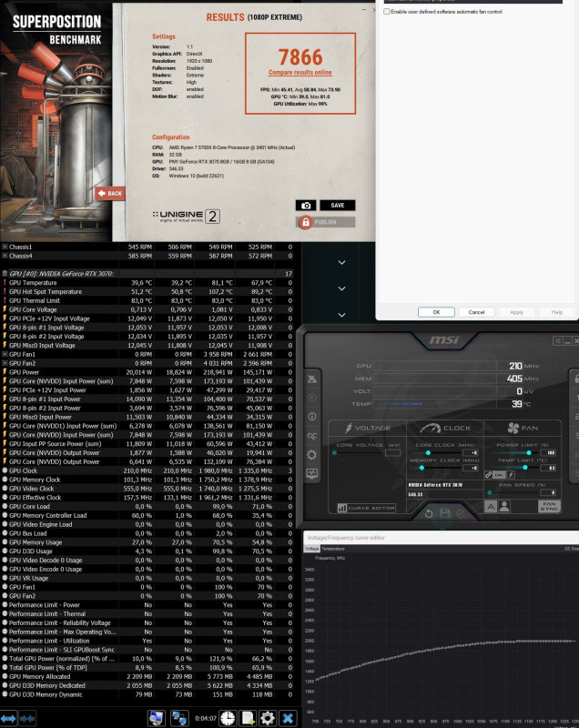Click the blue X close icon in HWiNFO toolbar
The width and height of the screenshot is (579, 728).
click(x=288, y=718)
